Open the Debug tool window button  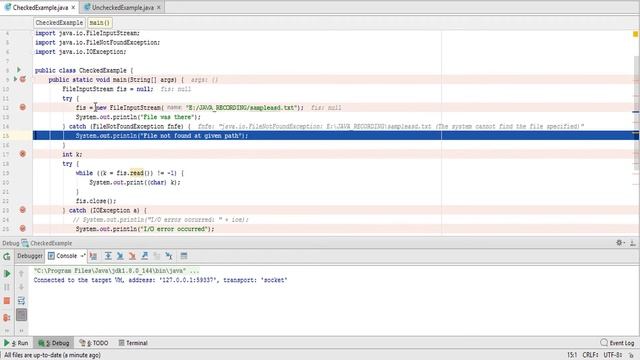coord(53,343)
